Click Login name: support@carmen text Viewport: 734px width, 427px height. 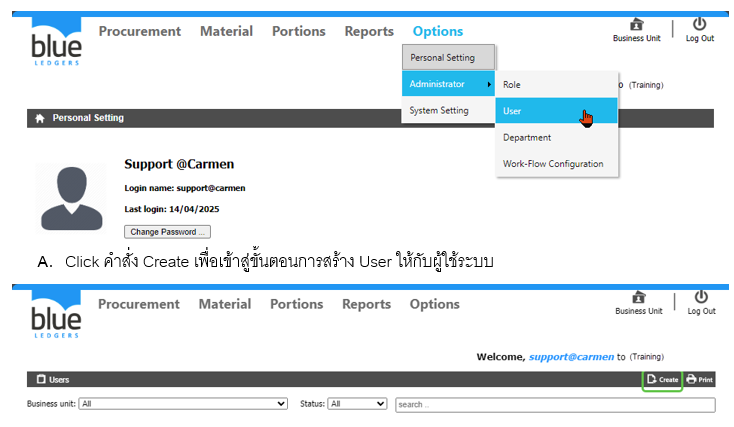coord(184,188)
